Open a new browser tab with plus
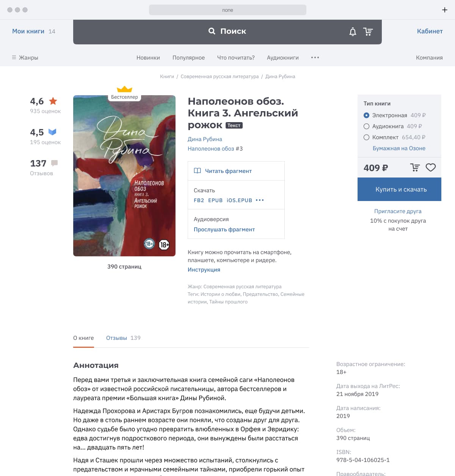This screenshot has width=455, height=476. click(445, 10)
